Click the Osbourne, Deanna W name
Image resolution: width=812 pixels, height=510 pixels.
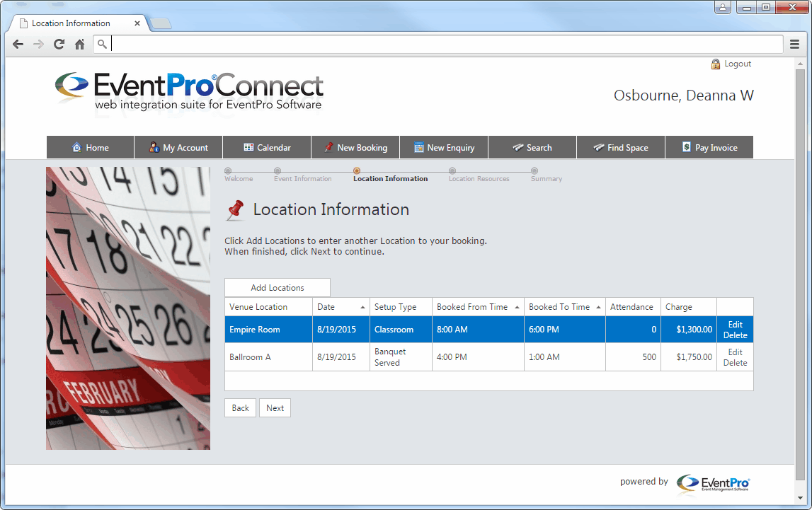click(684, 95)
